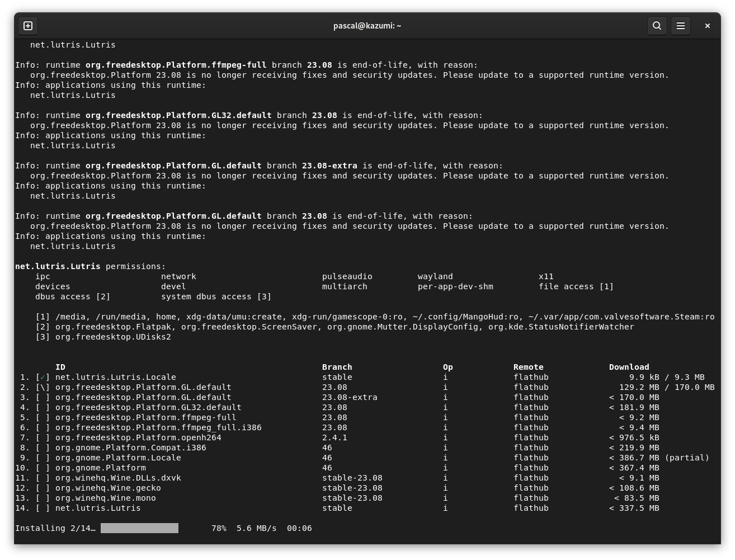Select the Branch column header
Image resolution: width=735 pixels, height=560 pixels.
[x=337, y=367]
